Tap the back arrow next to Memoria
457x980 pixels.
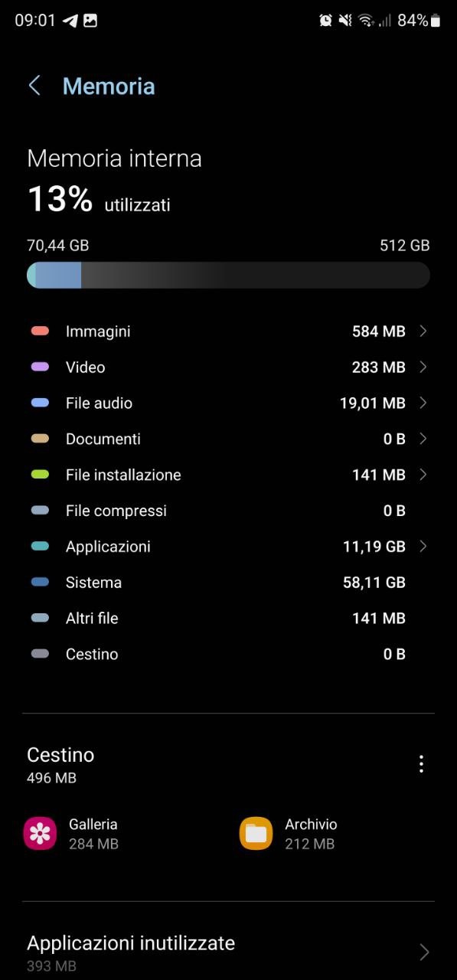34,86
